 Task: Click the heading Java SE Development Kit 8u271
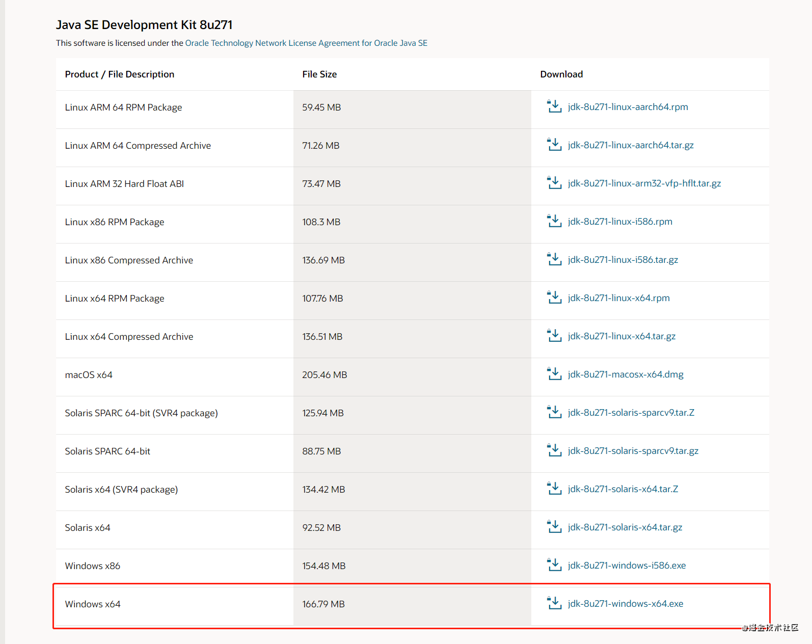tap(144, 25)
